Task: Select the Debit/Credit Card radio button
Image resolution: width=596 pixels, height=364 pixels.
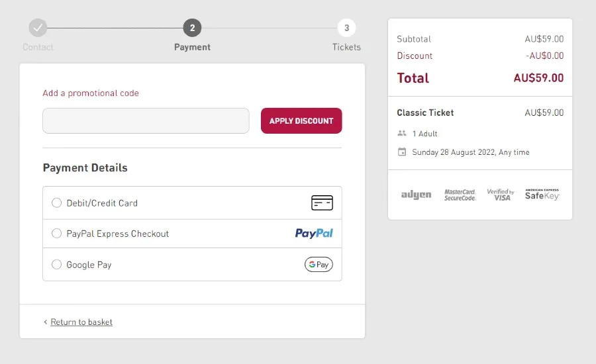Action: (57, 203)
